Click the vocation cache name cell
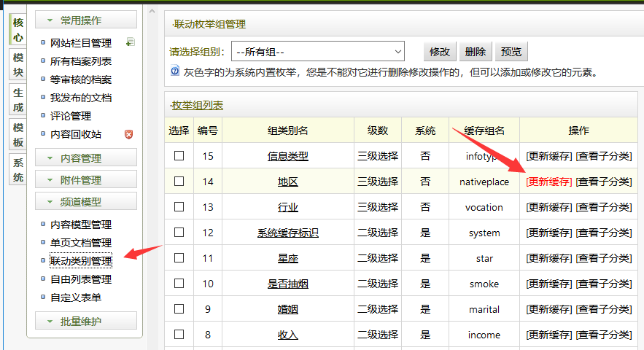Image resolution: width=644 pixels, height=350 pixels. point(484,207)
